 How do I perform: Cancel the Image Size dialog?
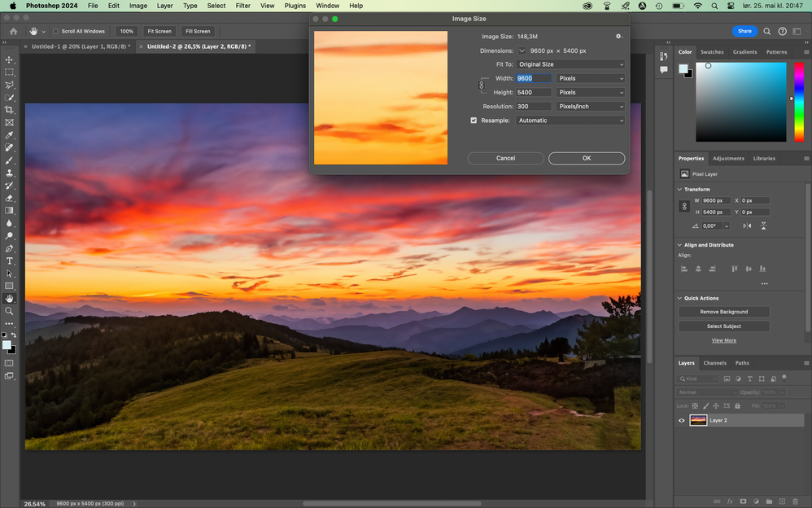tap(505, 158)
